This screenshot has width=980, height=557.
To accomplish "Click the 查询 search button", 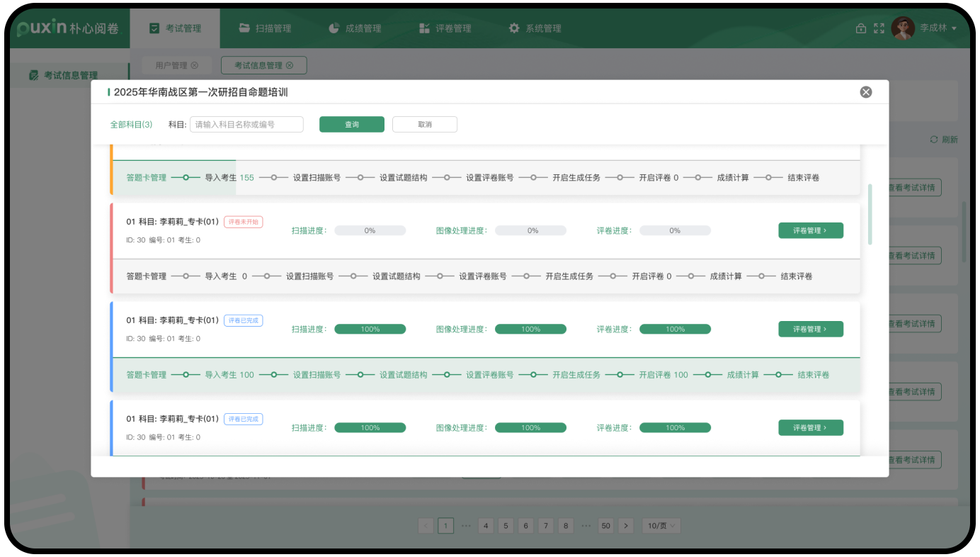I will [351, 125].
